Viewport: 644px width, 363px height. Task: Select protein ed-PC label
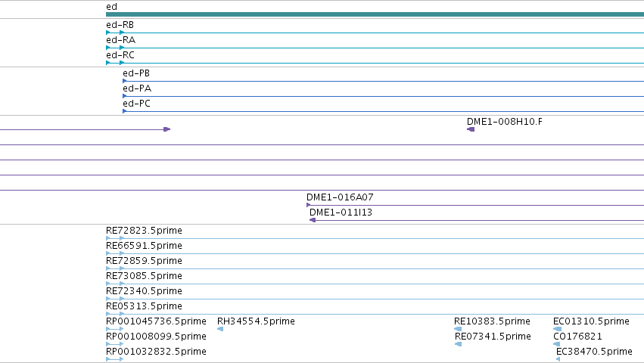(x=137, y=104)
